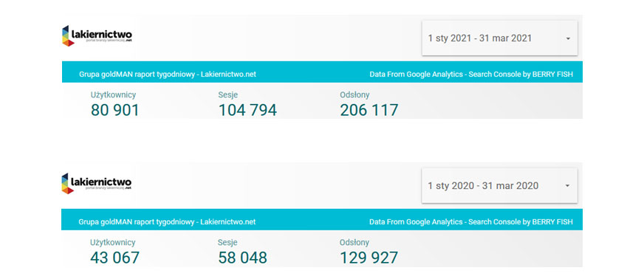Click the dropdown arrow beside the 2020 date range
644x279 pixels.
pyautogui.click(x=568, y=186)
